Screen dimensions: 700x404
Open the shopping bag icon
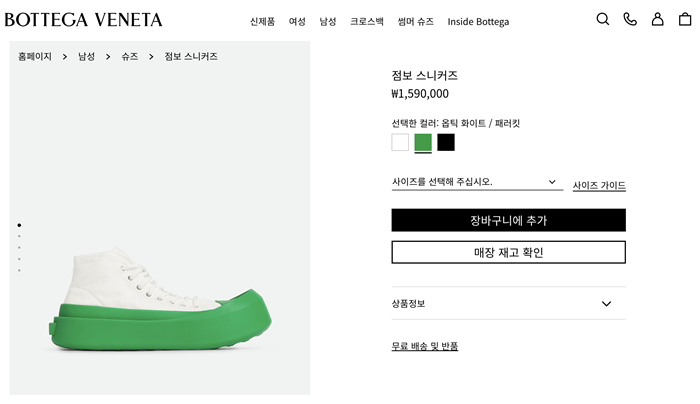(x=685, y=19)
